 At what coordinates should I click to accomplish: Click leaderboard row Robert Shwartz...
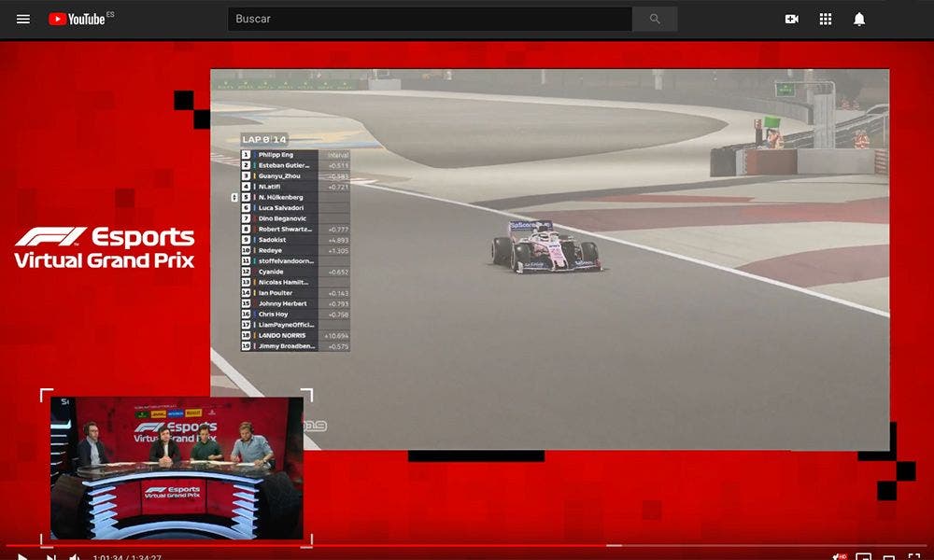click(295, 229)
